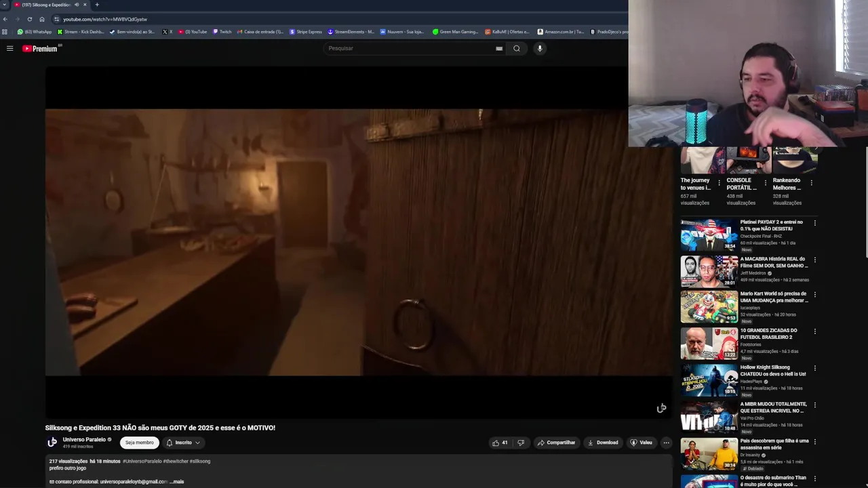Screen dimensions: 868x488
Task: Close the Silksong e Expedition tab
Action: [85, 5]
